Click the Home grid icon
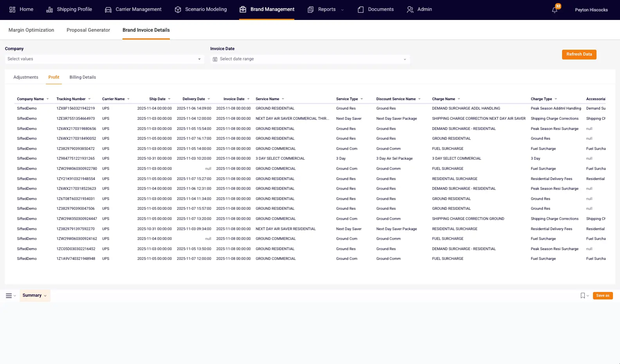 pyautogui.click(x=12, y=9)
